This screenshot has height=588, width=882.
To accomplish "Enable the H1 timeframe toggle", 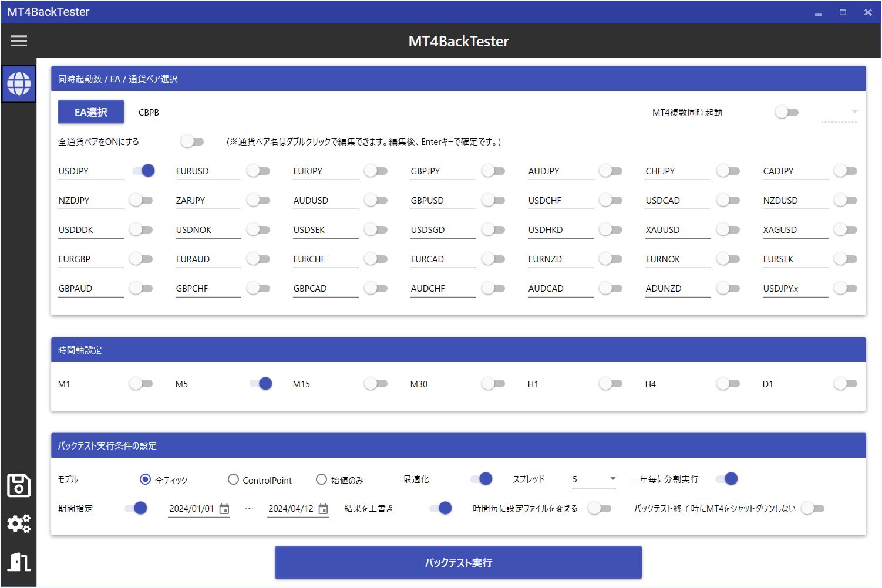I will (x=611, y=384).
